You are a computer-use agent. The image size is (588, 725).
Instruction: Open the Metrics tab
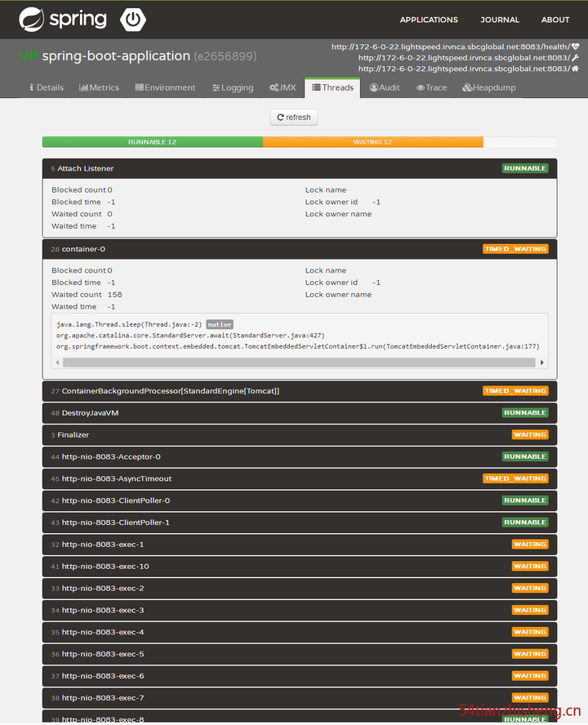(x=99, y=87)
